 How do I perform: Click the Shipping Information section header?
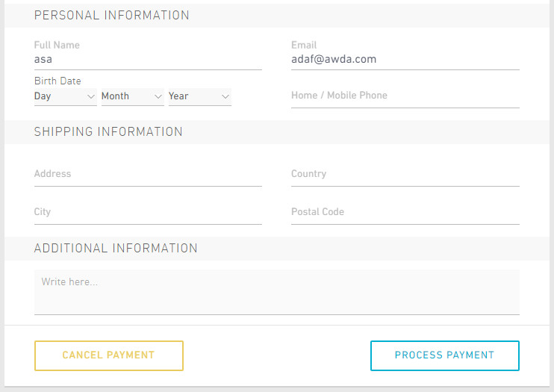point(108,132)
